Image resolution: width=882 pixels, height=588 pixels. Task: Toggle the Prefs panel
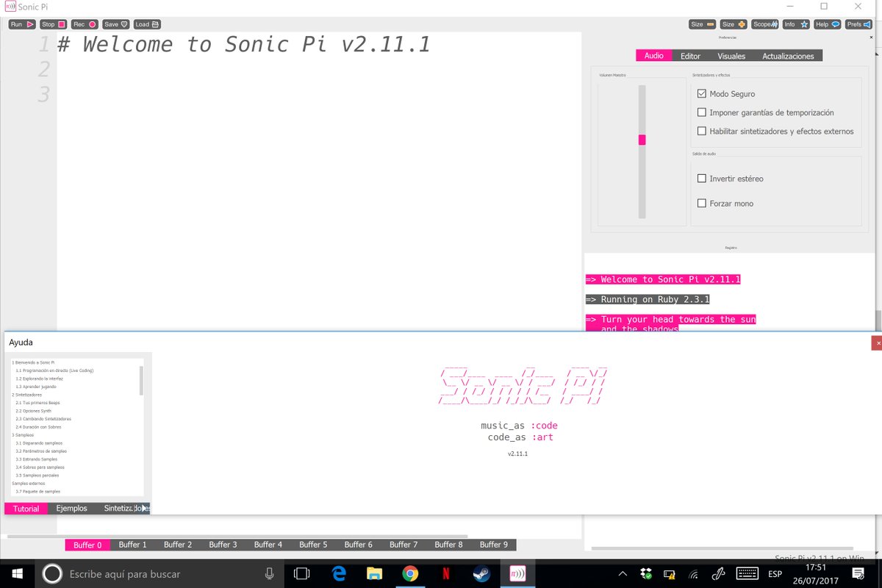[858, 24]
